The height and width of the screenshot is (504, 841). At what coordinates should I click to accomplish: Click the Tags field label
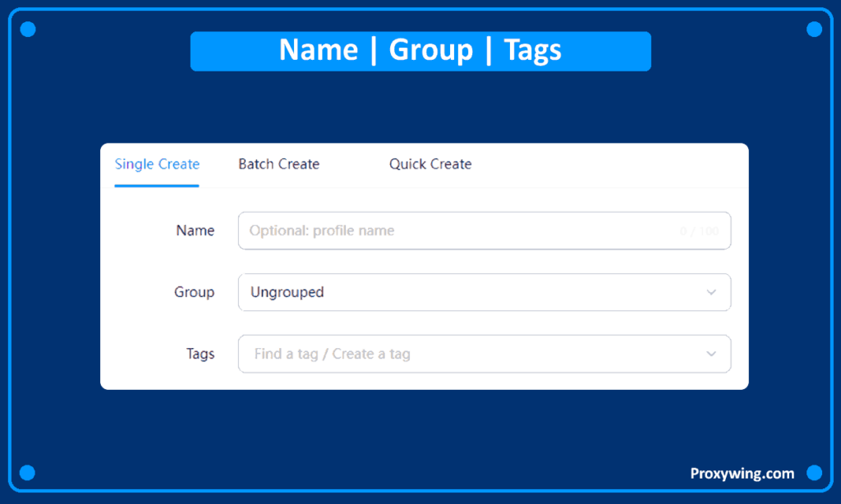(x=200, y=354)
